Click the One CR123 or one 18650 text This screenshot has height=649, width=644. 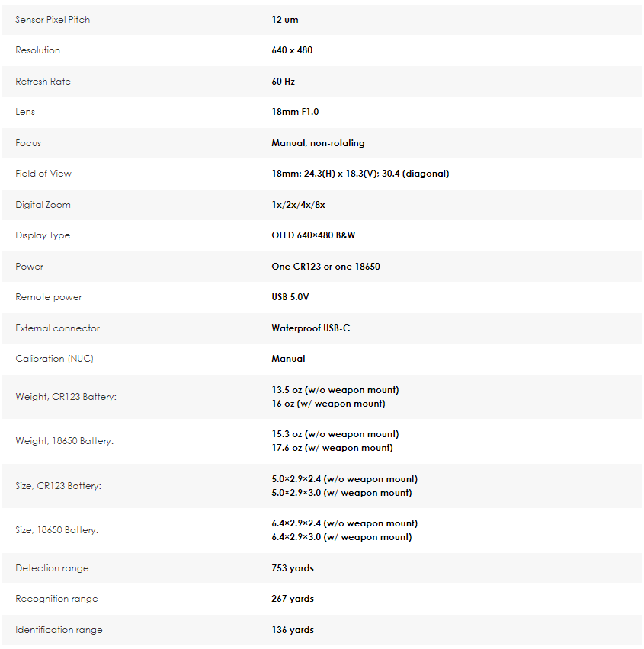pos(326,267)
